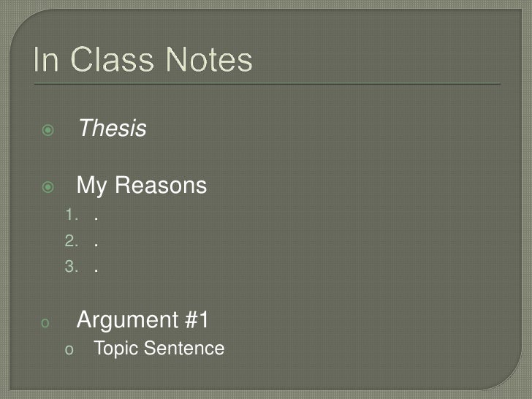532x399 pixels.
Task: Click the list number 1. marker
Action: point(72,217)
